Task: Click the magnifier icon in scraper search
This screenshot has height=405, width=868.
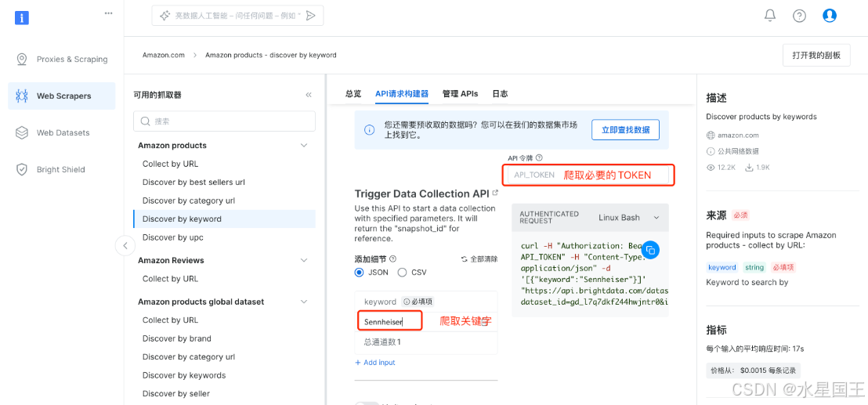Action: pos(146,121)
